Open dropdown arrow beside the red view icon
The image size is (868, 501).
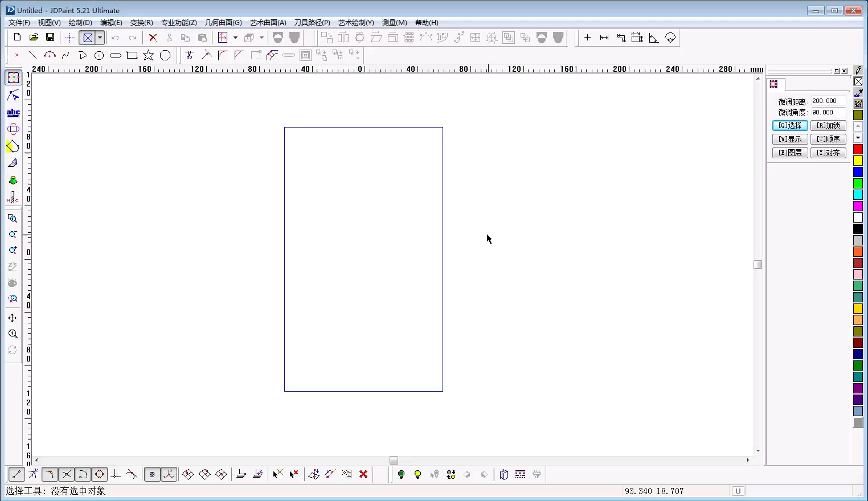235,38
